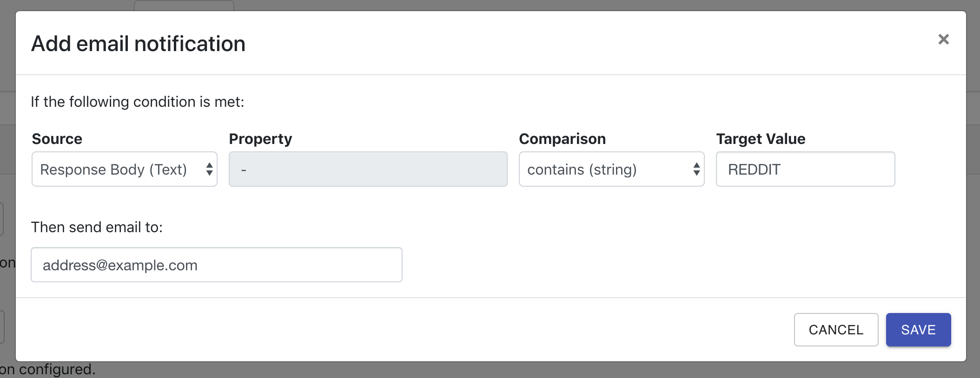Click the Comparison label
This screenshot has width=980, height=378.
coord(562,139)
